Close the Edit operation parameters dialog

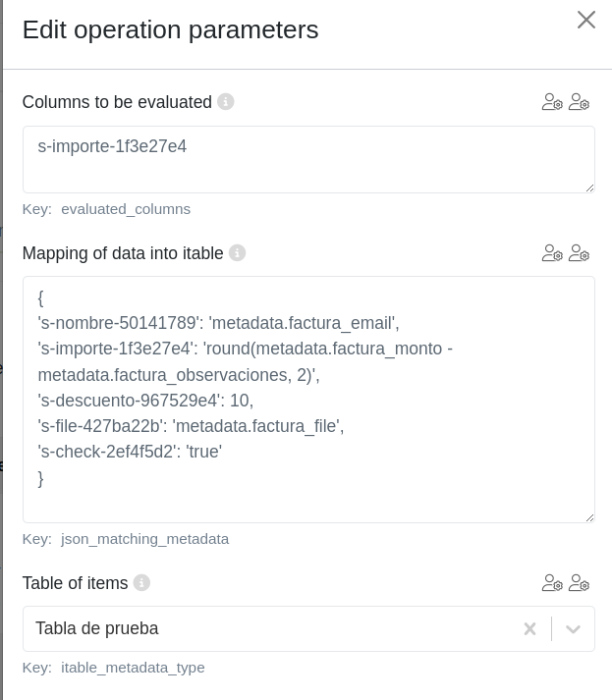586,20
